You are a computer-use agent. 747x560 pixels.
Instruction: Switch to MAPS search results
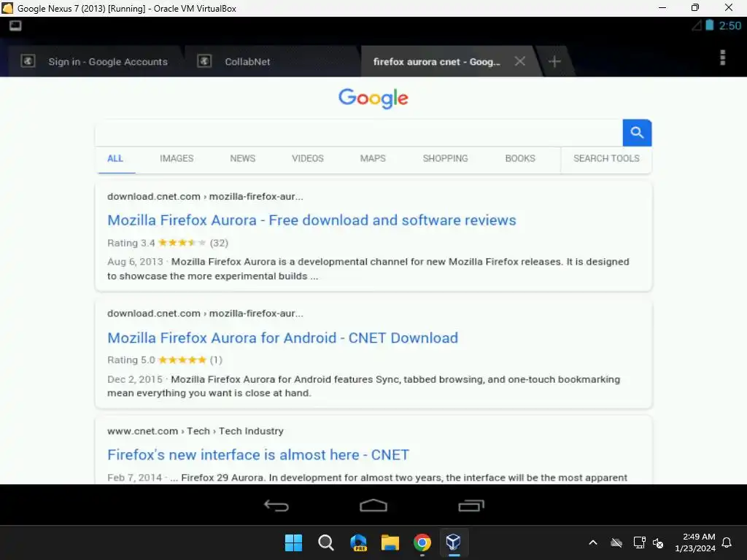pyautogui.click(x=373, y=158)
